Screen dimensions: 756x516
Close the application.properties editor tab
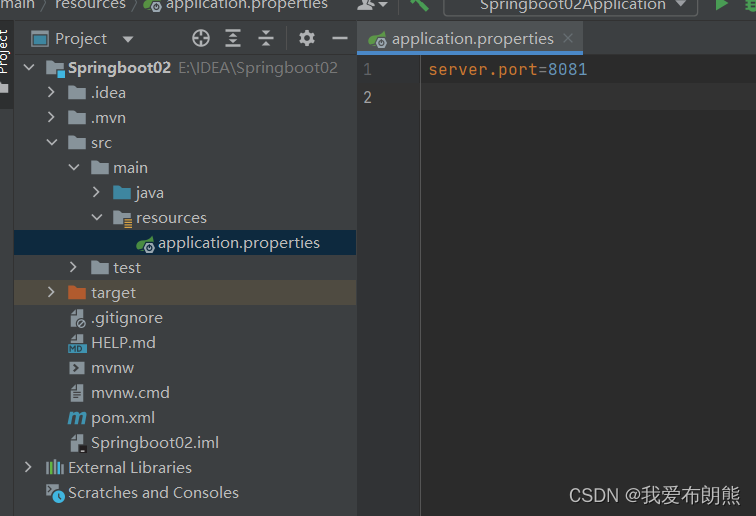pyautogui.click(x=568, y=38)
